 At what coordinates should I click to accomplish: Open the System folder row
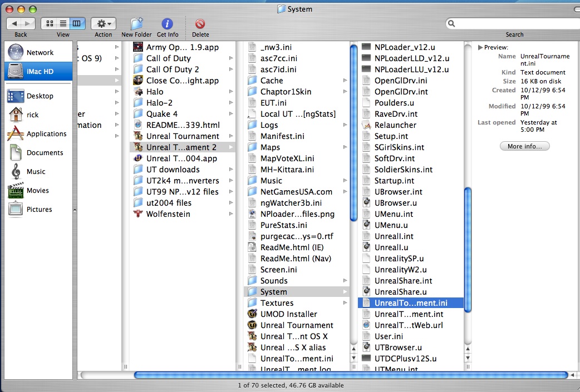point(297,291)
